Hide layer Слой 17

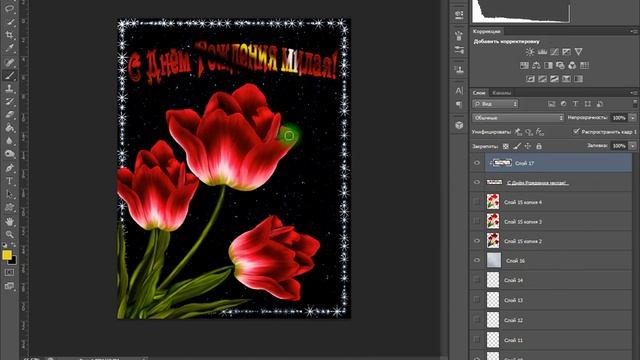[x=477, y=163]
